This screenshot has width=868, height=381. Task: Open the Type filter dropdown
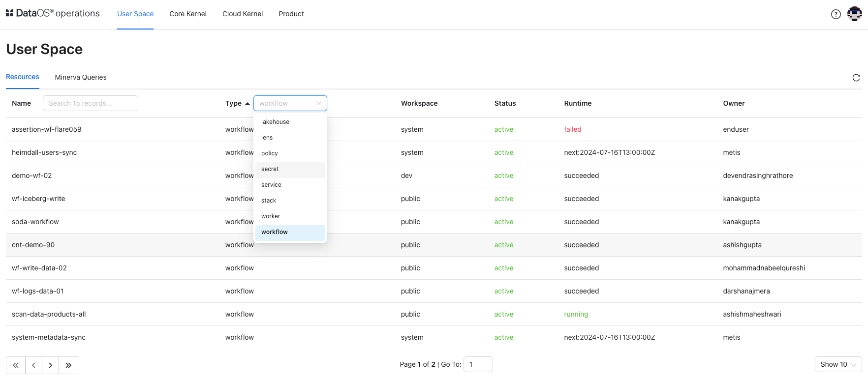pyautogui.click(x=290, y=103)
